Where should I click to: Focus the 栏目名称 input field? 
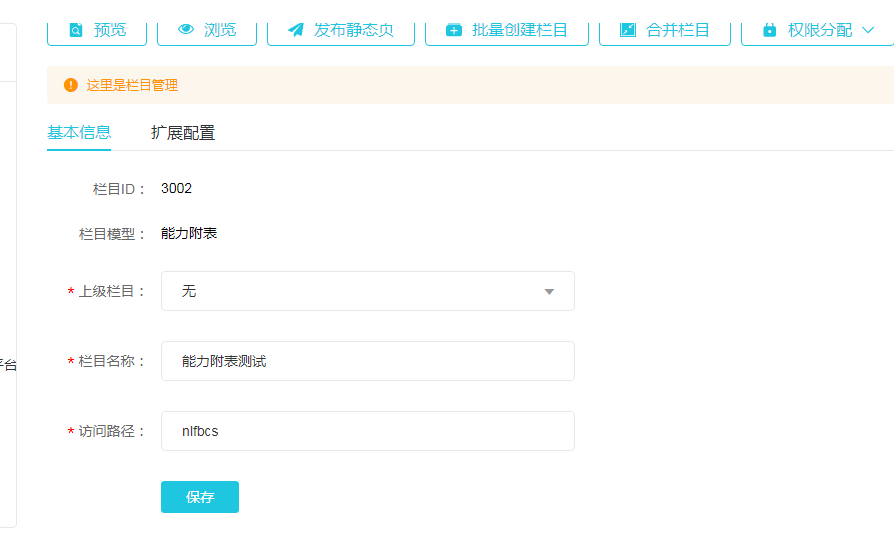click(367, 361)
